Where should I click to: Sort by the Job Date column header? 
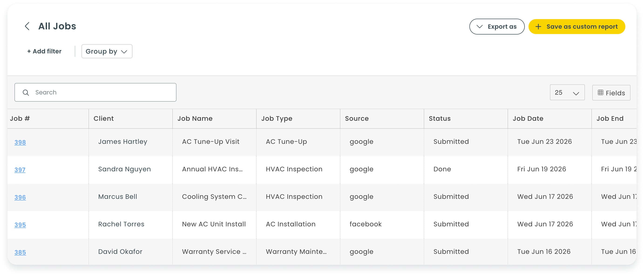[528, 119]
